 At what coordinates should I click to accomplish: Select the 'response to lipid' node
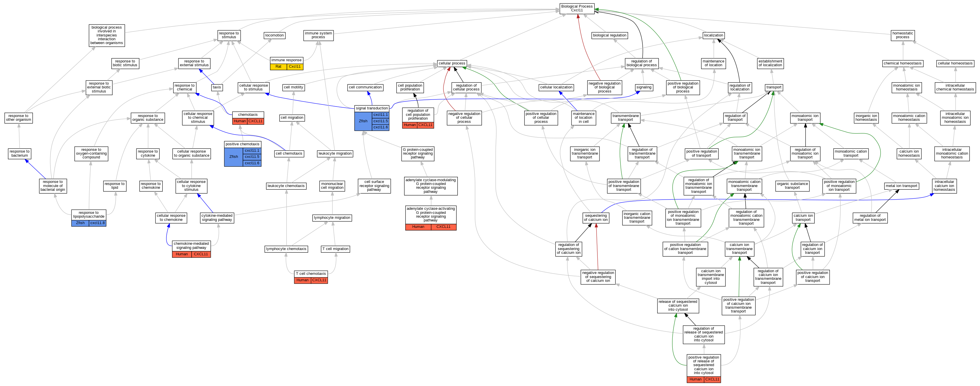pos(115,186)
